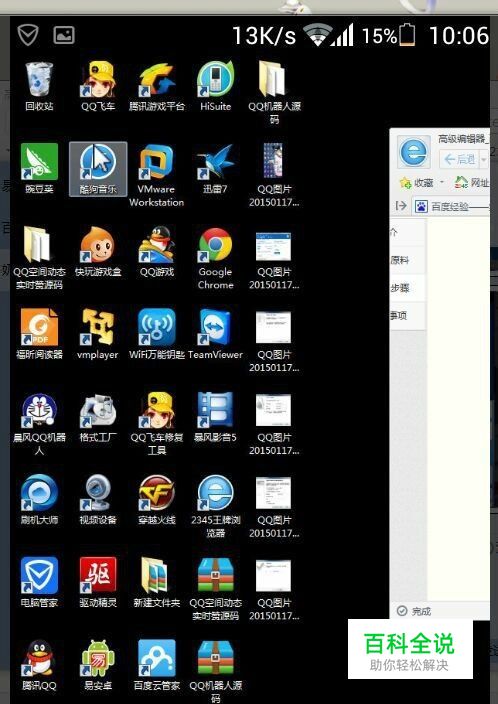This screenshot has width=498, height=704.
Task: Open the 福昕阅读器 PDF reader shortcut
Action: click(x=39, y=334)
